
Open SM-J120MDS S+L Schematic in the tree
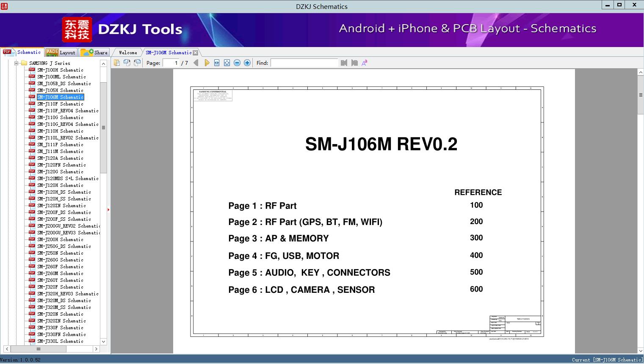coord(68,178)
